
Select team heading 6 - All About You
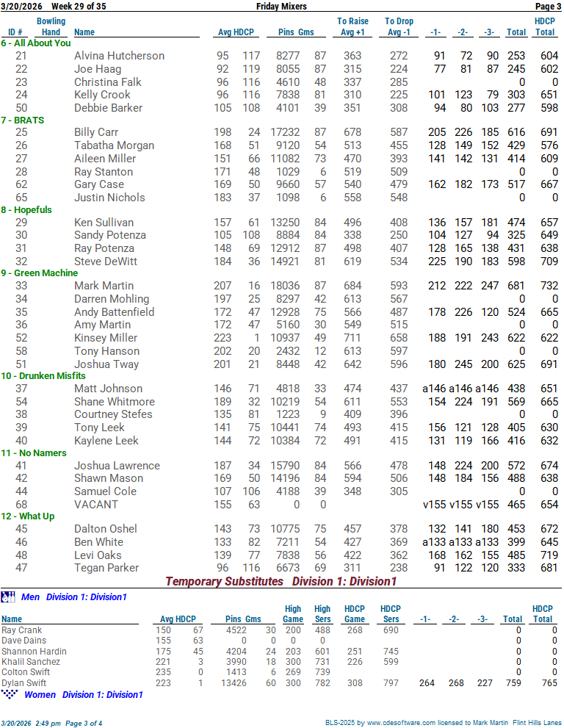(x=36, y=43)
